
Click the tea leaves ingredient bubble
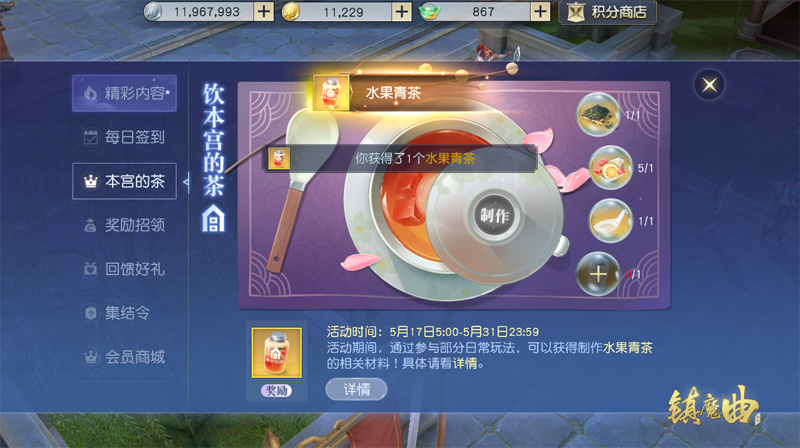pyautogui.click(x=598, y=114)
